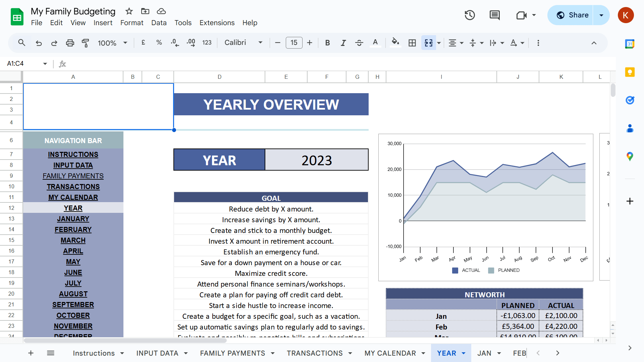Open vertical align dropdown
644x362 pixels.
476,43
